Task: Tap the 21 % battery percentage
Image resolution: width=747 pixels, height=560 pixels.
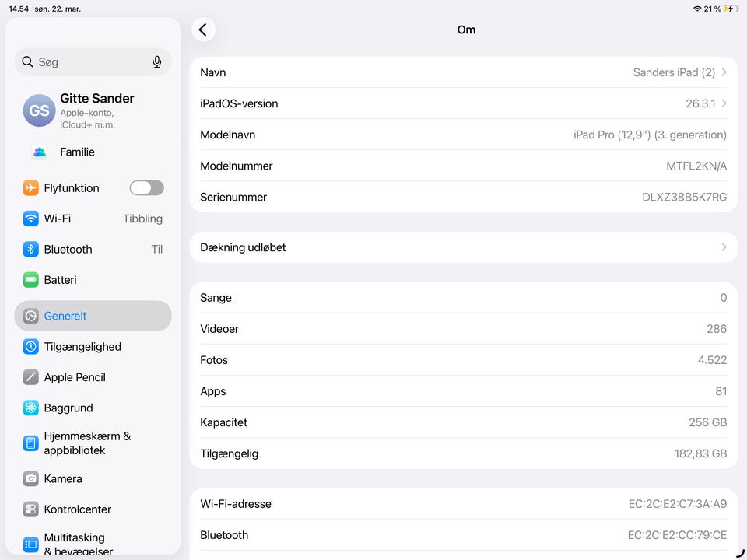Action: pos(712,9)
